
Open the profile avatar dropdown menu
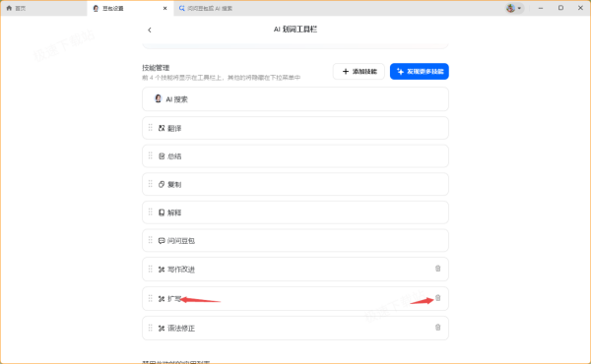pyautogui.click(x=514, y=8)
